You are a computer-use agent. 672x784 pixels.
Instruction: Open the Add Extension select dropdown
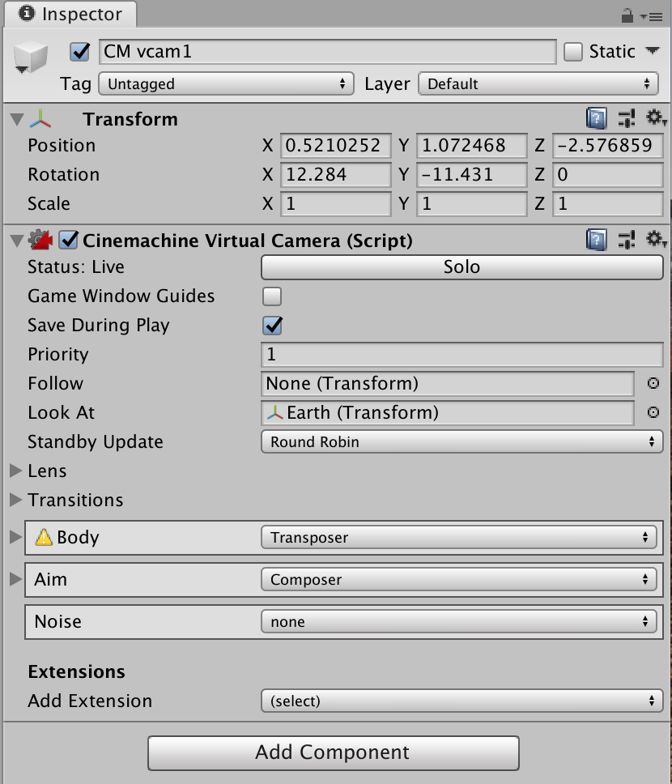(x=462, y=701)
